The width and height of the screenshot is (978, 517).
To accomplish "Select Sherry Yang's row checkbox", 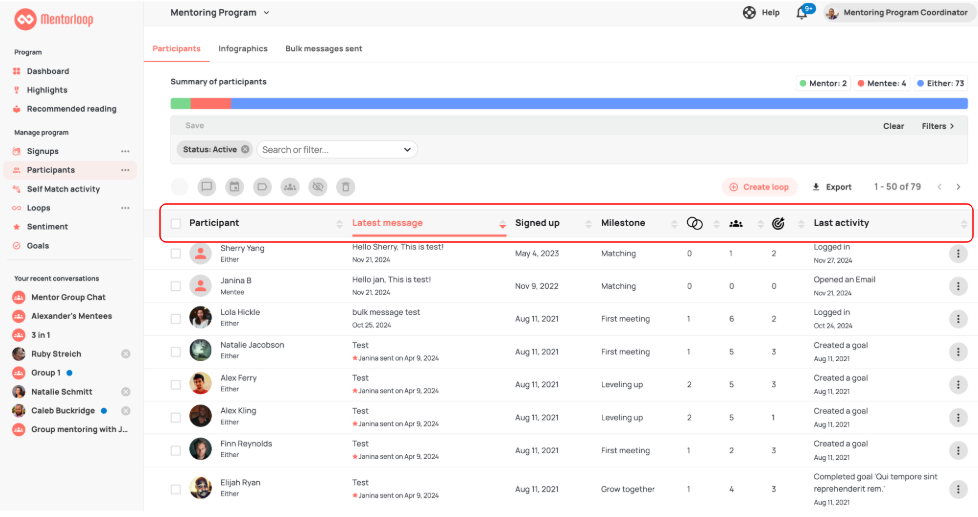I will pos(176,254).
